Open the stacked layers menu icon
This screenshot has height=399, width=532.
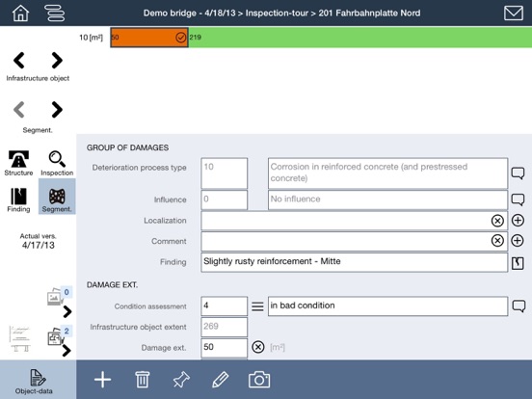[55, 13]
